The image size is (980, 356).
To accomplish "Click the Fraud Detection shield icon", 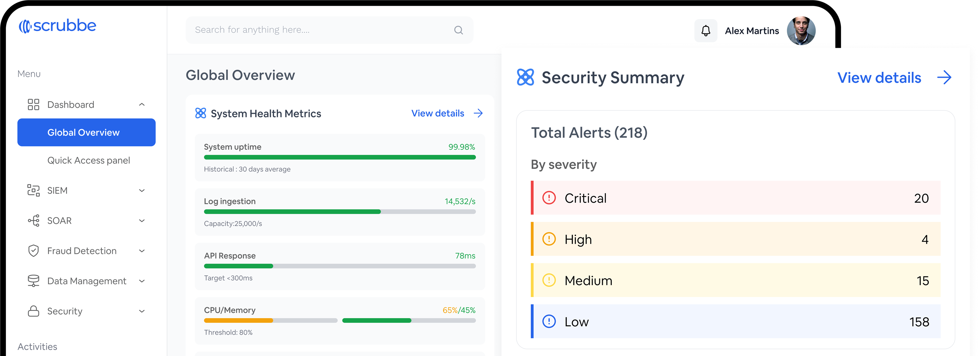I will tap(33, 251).
